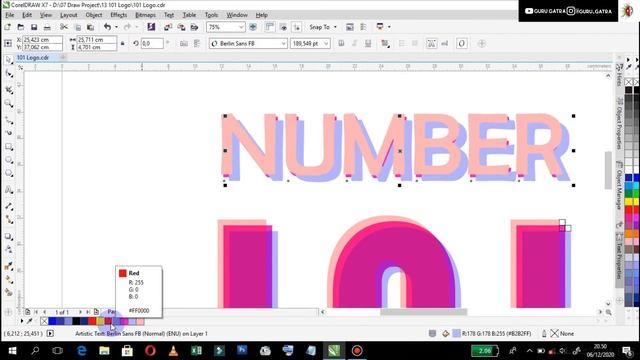Screen dimensions: 640x360
Task: Expand the application launcher dropdown arrow
Action: pos(389,27)
